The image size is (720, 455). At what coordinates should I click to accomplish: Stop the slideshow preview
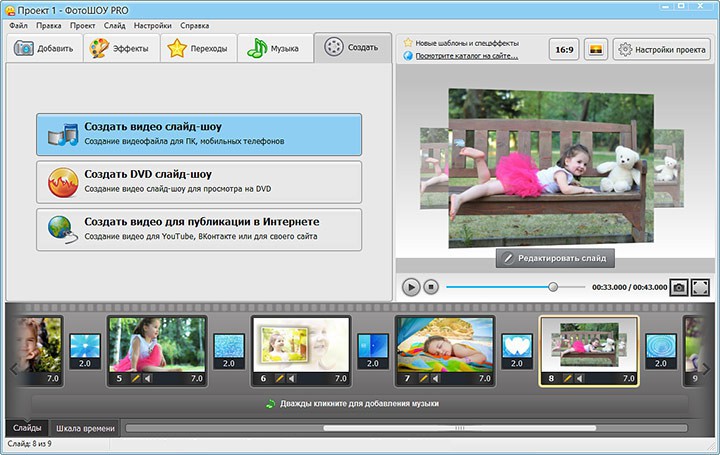coord(431,287)
